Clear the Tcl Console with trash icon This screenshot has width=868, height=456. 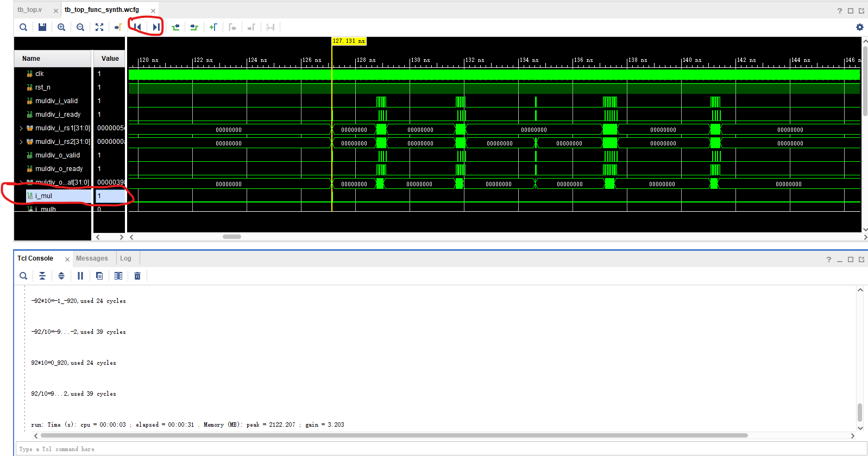[137, 276]
